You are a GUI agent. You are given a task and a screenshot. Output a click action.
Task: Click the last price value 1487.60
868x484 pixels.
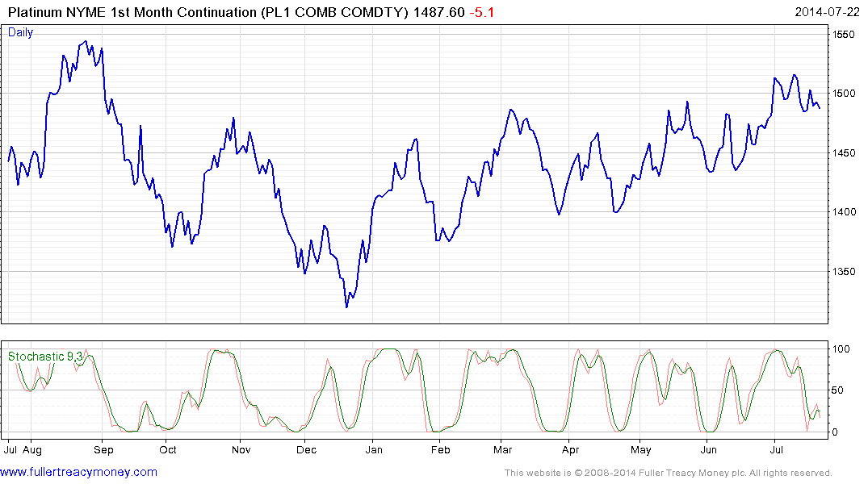point(439,12)
